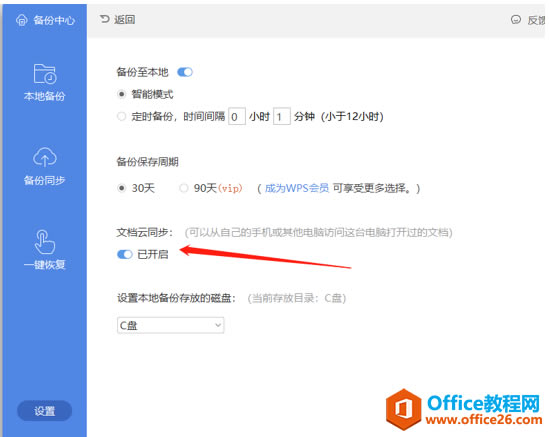549x437 pixels.
Task: Select the 备份同步 cloud upload icon
Action: point(44,157)
